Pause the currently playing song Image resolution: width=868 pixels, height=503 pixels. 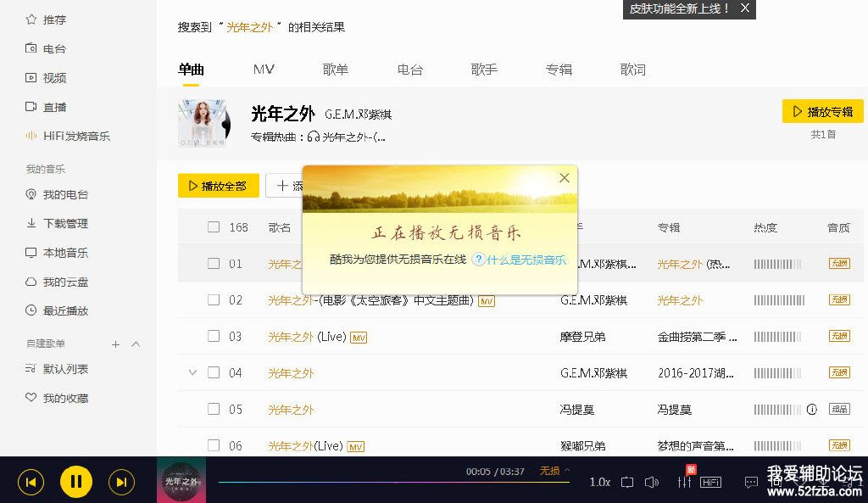75,482
